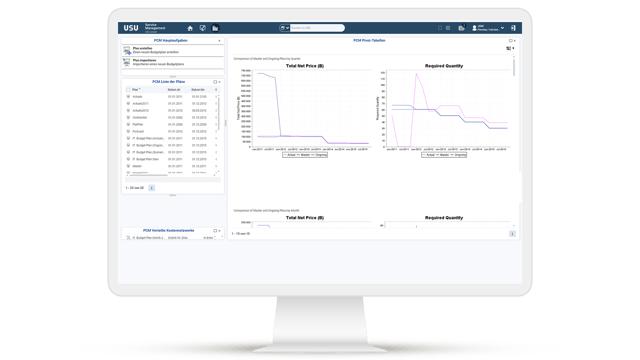The width and height of the screenshot is (640, 360).
Task: Select the Actuals2012 plan row
Action: pyautogui.click(x=171, y=111)
